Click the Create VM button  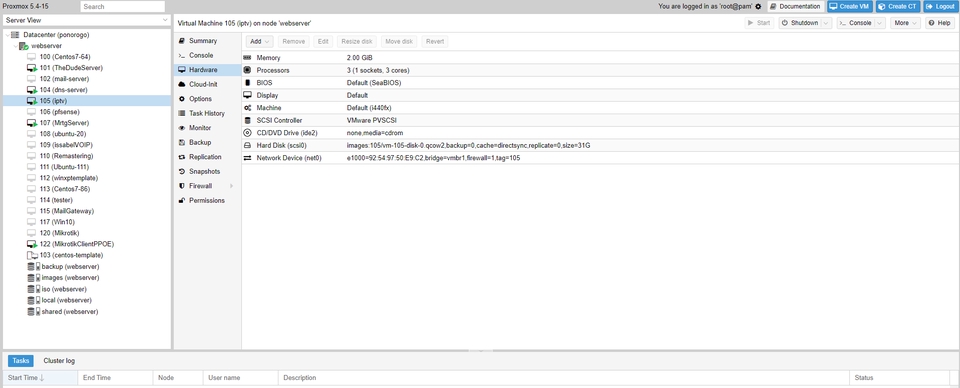[x=850, y=7]
